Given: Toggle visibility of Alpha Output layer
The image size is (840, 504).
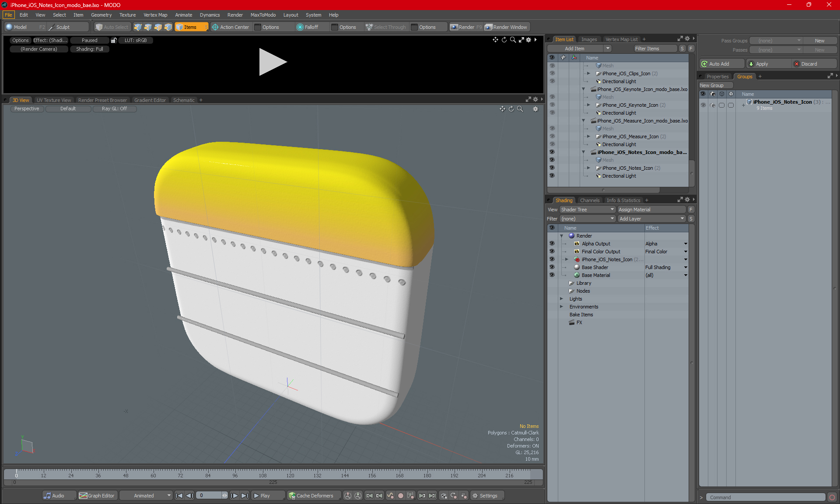Looking at the screenshot, I should 552,244.
